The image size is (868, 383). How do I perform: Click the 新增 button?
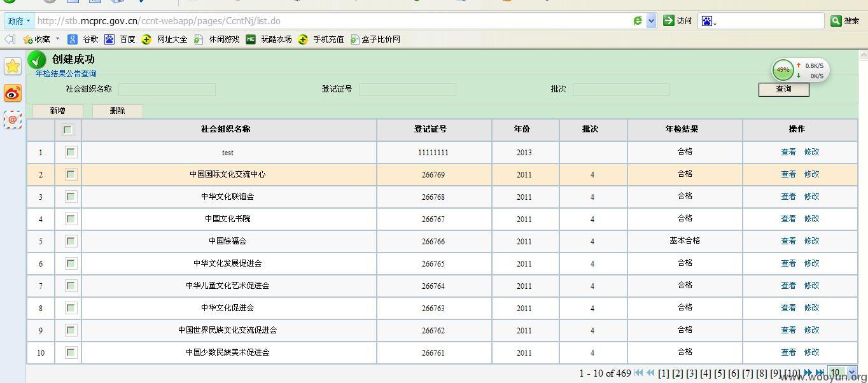pos(57,111)
